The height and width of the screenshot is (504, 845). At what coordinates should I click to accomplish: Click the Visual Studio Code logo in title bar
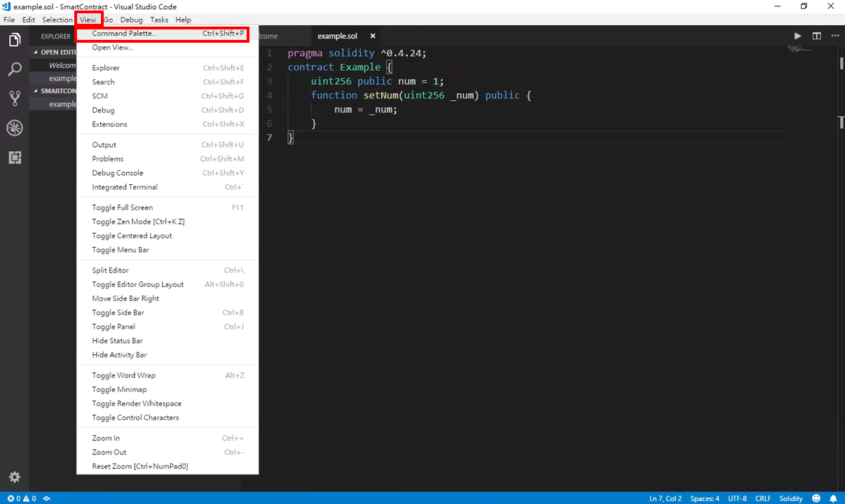(6, 6)
